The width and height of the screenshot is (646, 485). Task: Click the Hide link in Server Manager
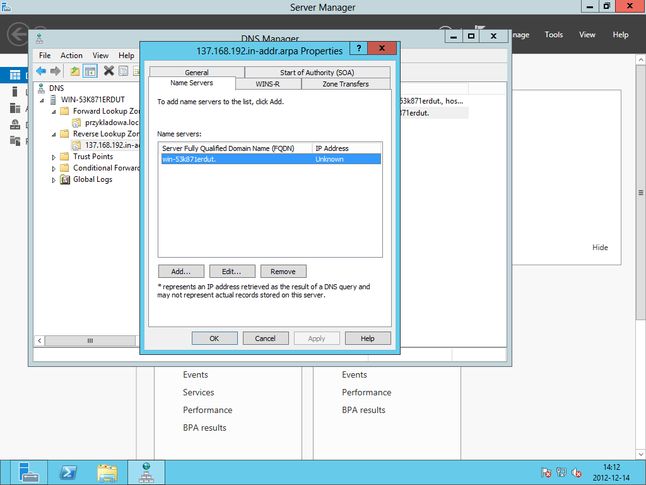pyautogui.click(x=600, y=247)
